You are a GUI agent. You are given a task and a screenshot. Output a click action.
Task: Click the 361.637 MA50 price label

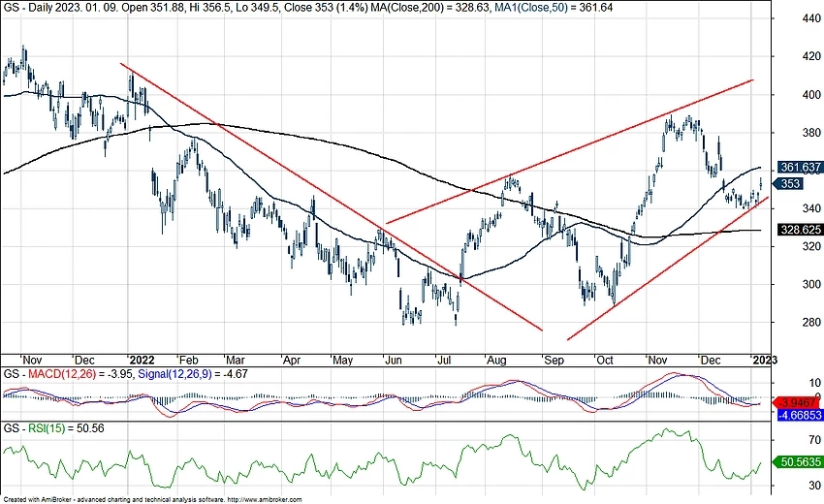pyautogui.click(x=800, y=168)
